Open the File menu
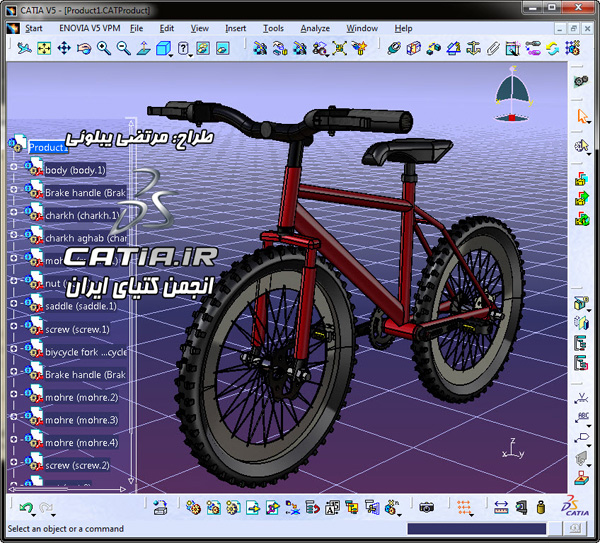This screenshot has height=543, width=600. [x=136, y=28]
